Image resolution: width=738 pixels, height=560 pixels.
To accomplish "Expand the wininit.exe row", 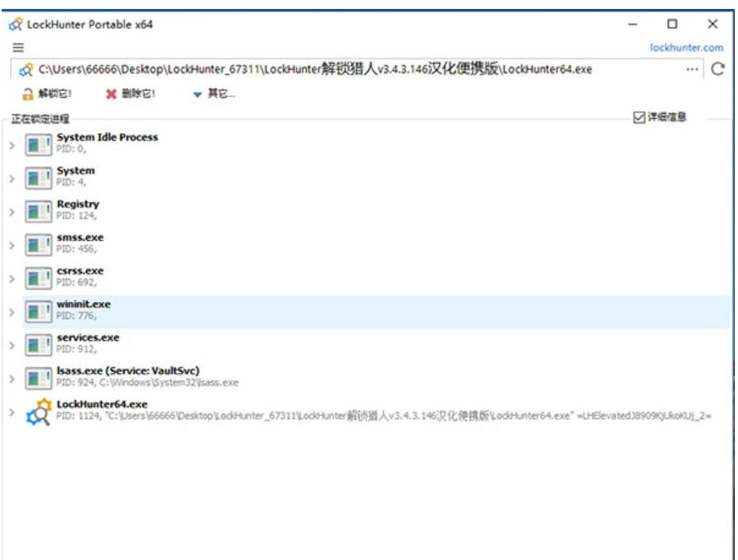I will [12, 313].
